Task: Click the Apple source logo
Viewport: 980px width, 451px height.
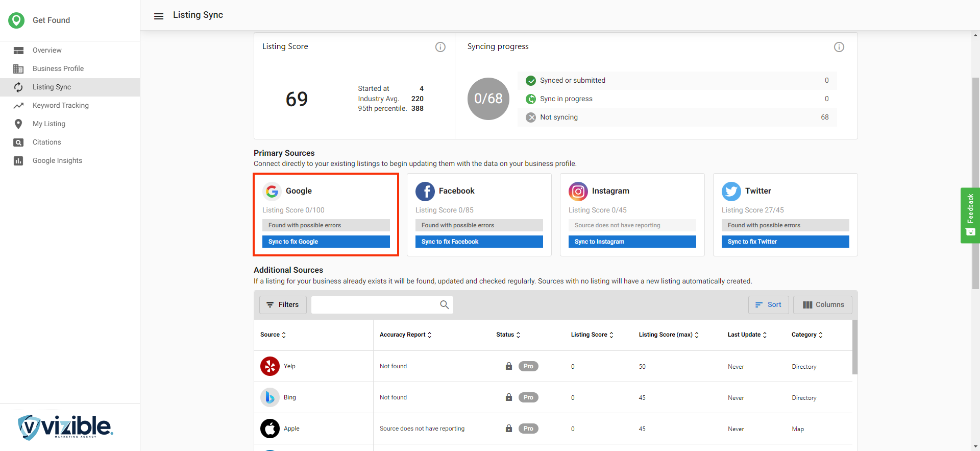Action: coord(269,429)
